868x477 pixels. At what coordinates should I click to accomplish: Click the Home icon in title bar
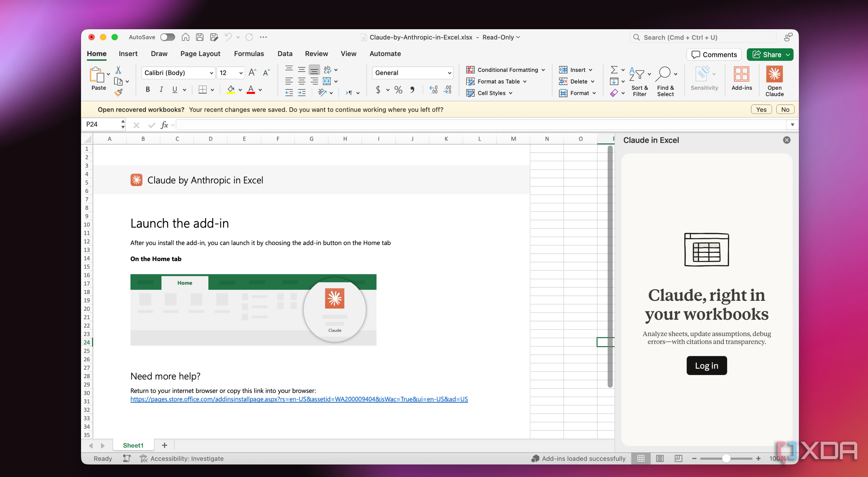pos(185,37)
